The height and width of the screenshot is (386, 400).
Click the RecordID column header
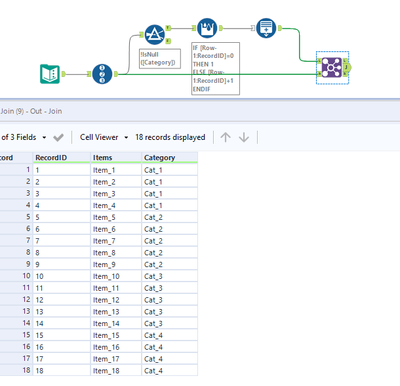62,158
